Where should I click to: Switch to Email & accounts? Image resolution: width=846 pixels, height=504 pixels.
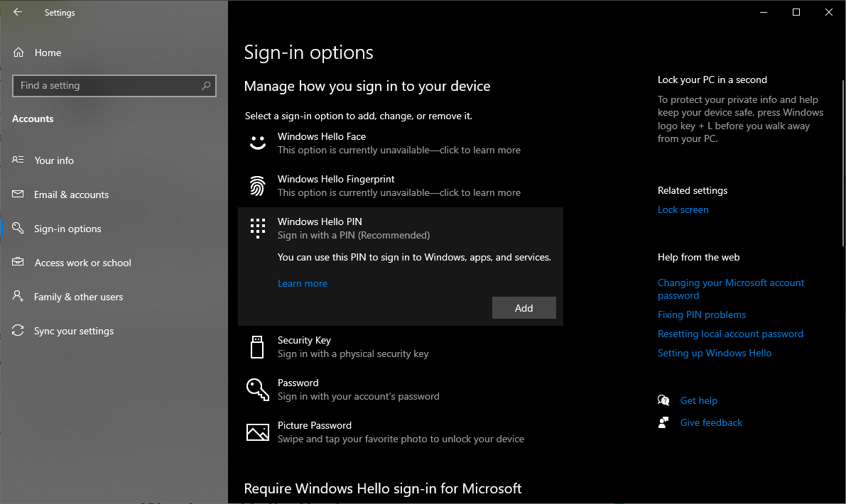[x=72, y=195]
